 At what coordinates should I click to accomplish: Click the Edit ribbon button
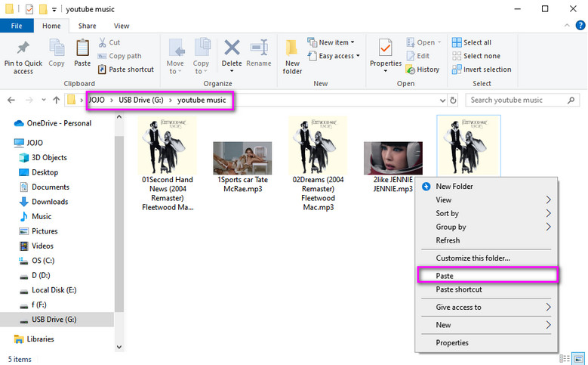pyautogui.click(x=418, y=56)
